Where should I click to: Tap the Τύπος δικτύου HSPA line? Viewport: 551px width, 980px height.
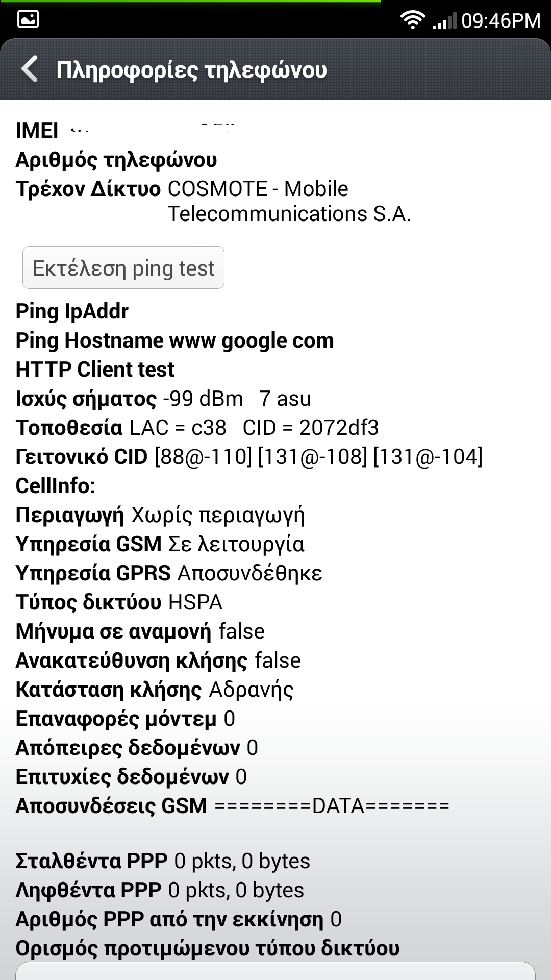pos(119,602)
